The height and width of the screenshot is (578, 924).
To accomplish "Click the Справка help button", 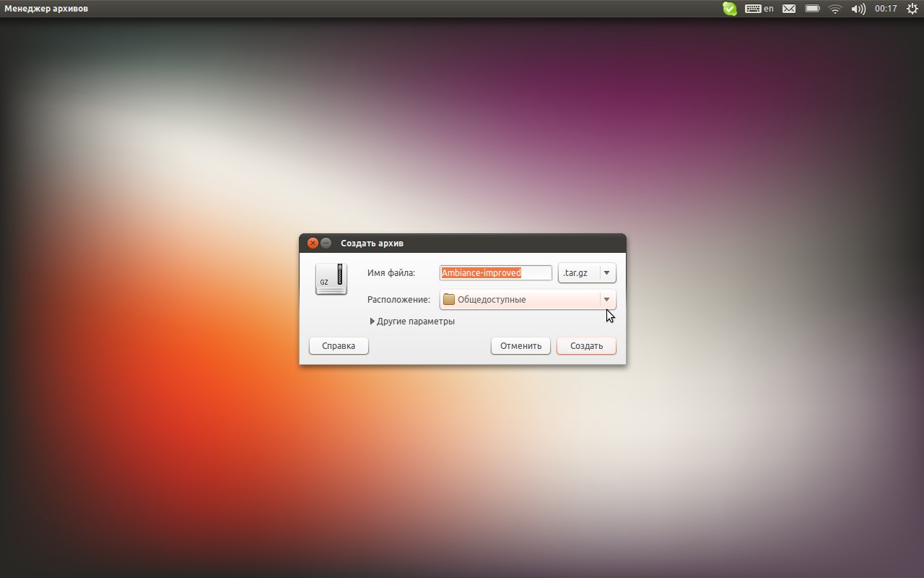I will pyautogui.click(x=339, y=346).
